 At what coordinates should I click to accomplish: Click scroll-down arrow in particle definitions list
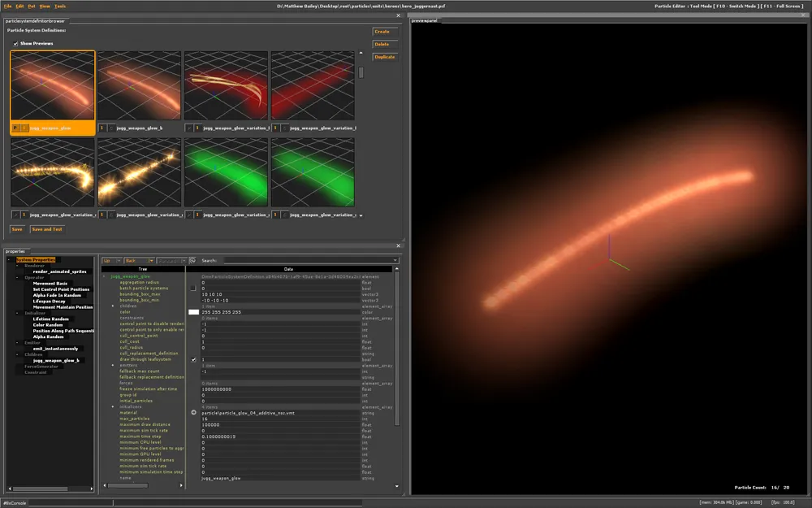point(361,215)
